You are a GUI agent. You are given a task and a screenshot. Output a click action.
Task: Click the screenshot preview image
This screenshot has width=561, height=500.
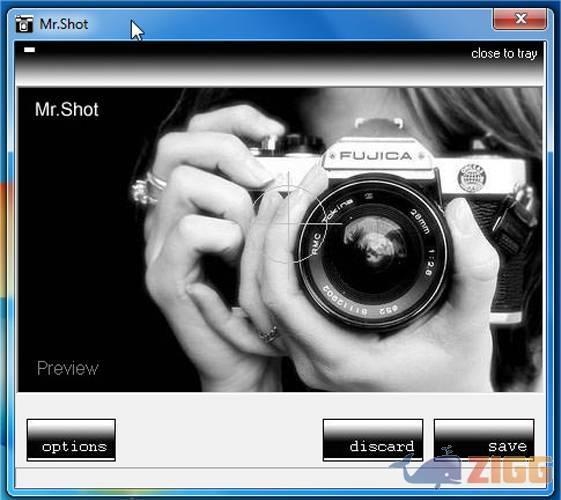[x=280, y=240]
